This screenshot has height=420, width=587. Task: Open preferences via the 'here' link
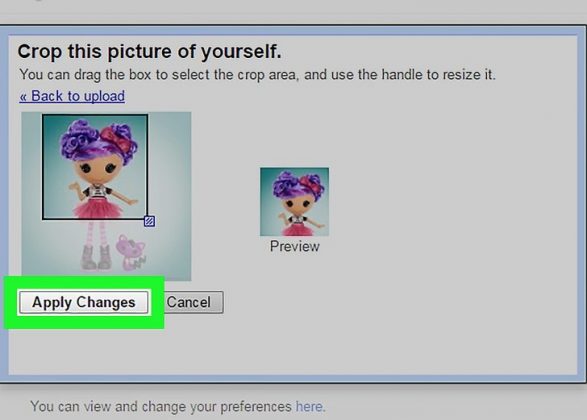[309, 407]
